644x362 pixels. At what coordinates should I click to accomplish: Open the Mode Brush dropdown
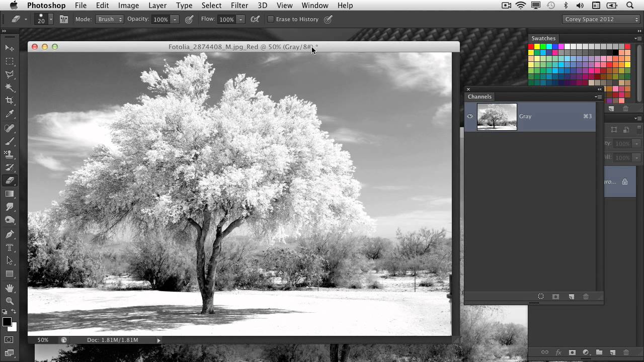109,19
